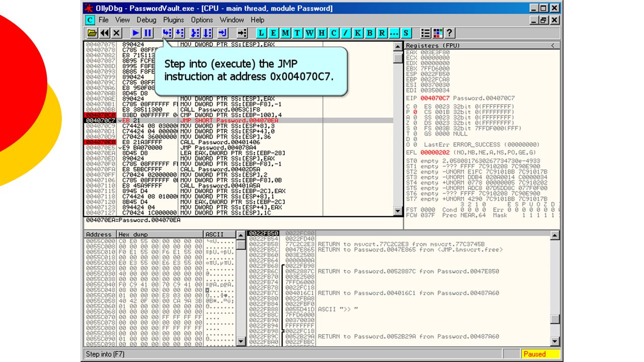Click the Go to address arrow icon
The height and width of the screenshot is (362, 644).
click(x=243, y=33)
